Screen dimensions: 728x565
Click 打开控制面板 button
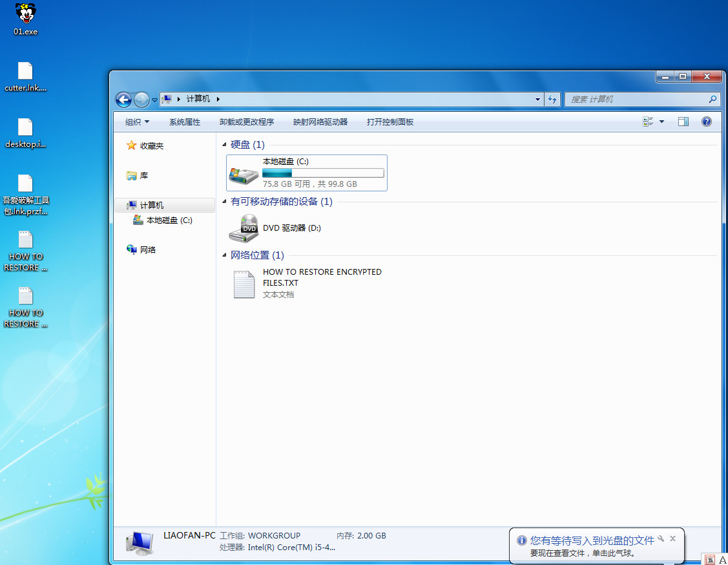pos(390,122)
